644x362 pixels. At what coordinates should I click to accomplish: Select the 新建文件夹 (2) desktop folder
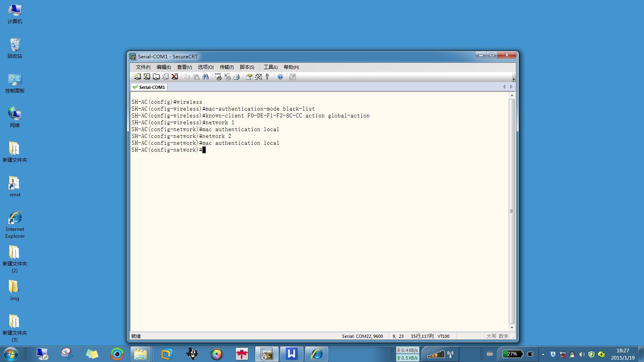15,259
